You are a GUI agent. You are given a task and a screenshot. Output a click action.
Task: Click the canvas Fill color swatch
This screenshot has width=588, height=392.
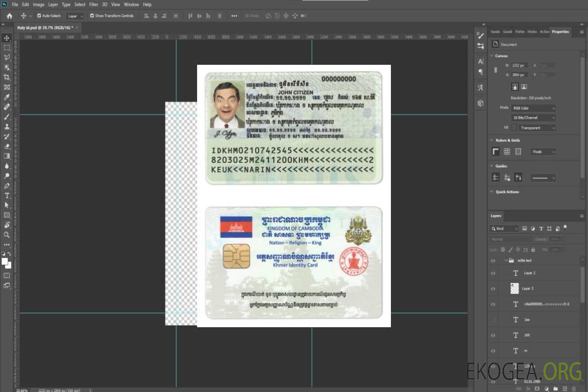pyautogui.click(x=514, y=128)
